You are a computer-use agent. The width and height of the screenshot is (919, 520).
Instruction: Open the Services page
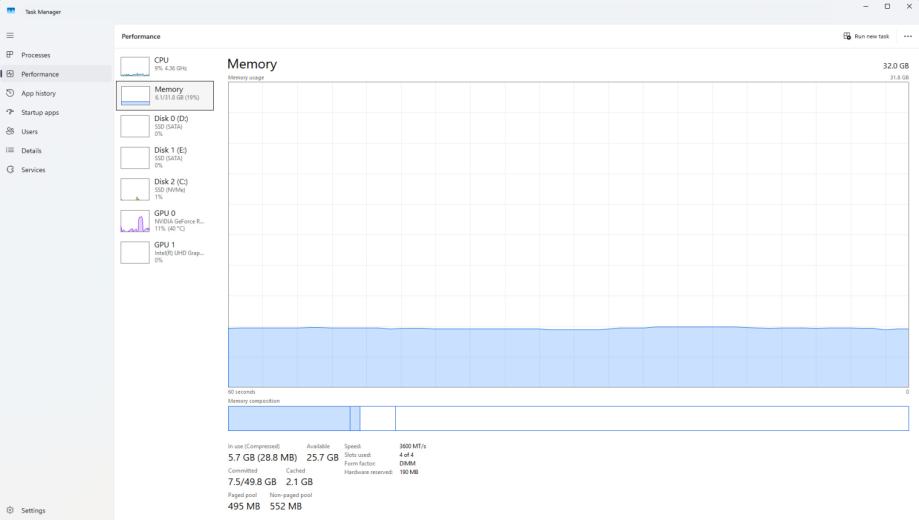pos(33,170)
